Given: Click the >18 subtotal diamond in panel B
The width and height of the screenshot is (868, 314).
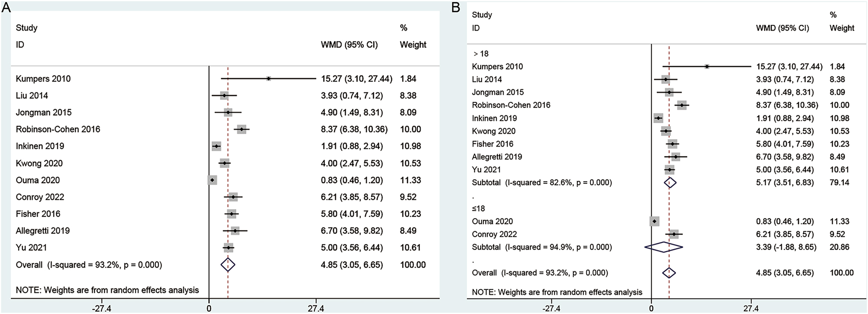Looking at the screenshot, I should [670, 182].
